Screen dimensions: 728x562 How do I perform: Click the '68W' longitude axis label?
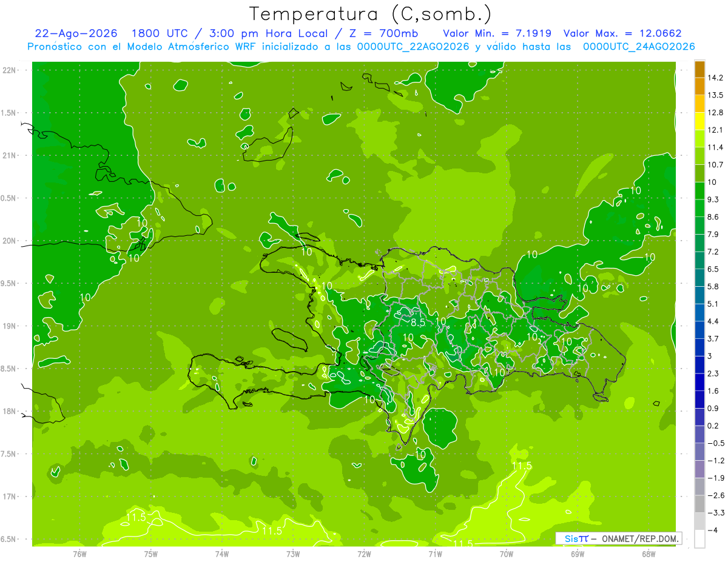pos(649,553)
